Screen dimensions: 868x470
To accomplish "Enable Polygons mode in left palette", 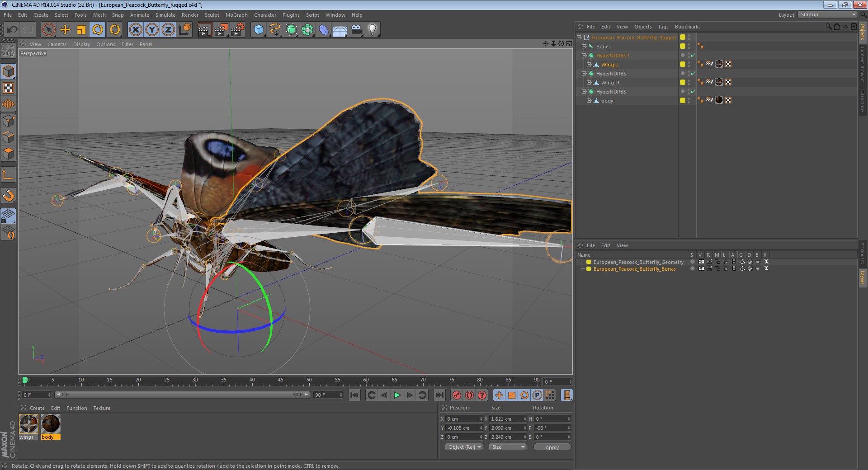I will pyautogui.click(x=8, y=154).
